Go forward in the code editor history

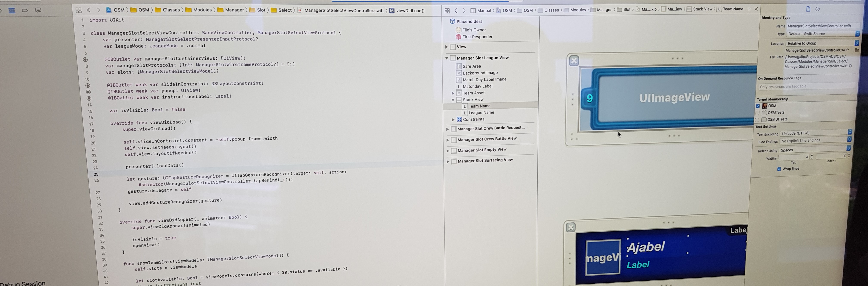[98, 10]
